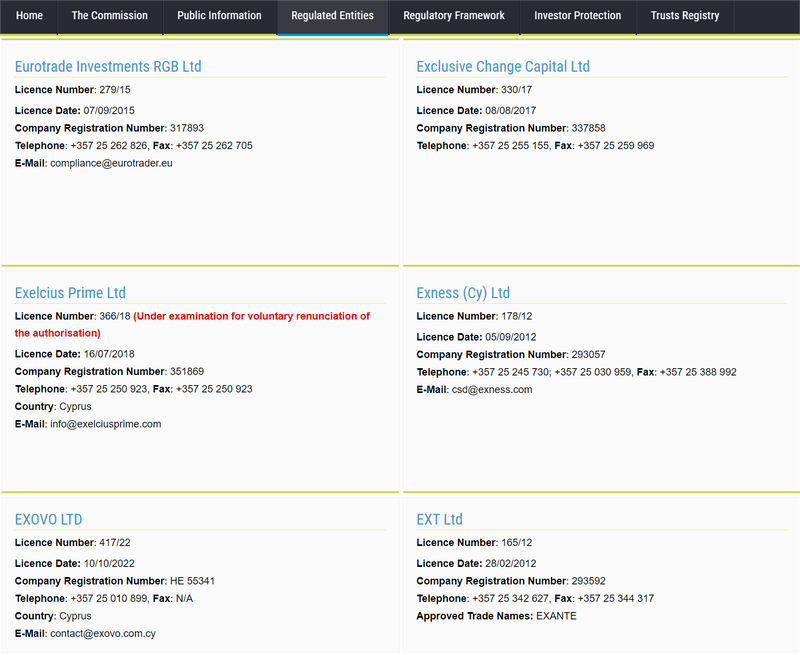Viewport: 800px width, 655px height.
Task: Select registration number 351869
Action: pos(187,371)
